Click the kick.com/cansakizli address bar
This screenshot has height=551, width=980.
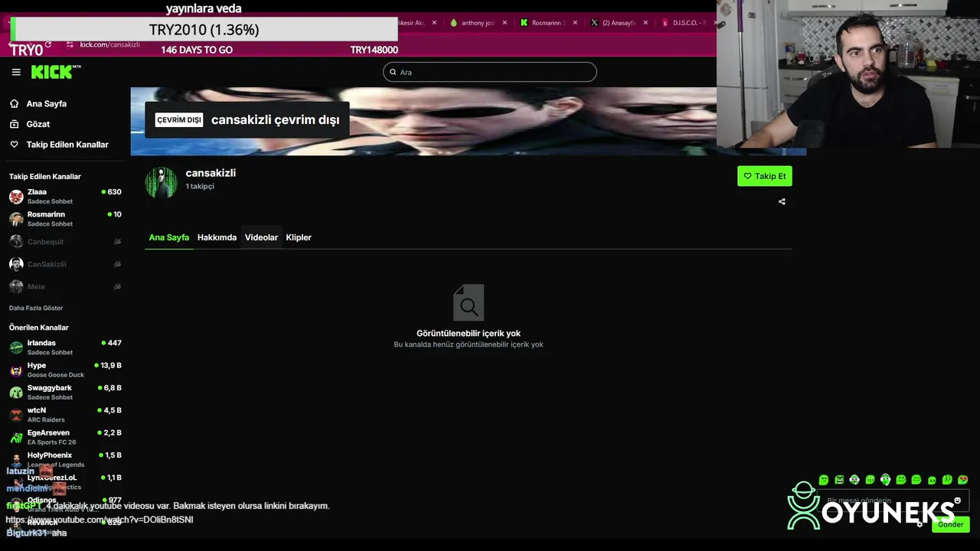point(109,44)
